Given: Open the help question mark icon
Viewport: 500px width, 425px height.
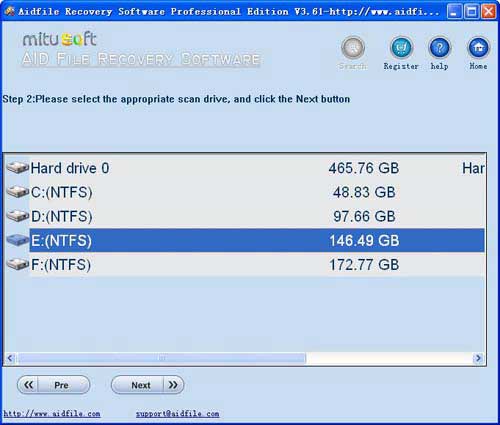Looking at the screenshot, I should [x=440, y=48].
